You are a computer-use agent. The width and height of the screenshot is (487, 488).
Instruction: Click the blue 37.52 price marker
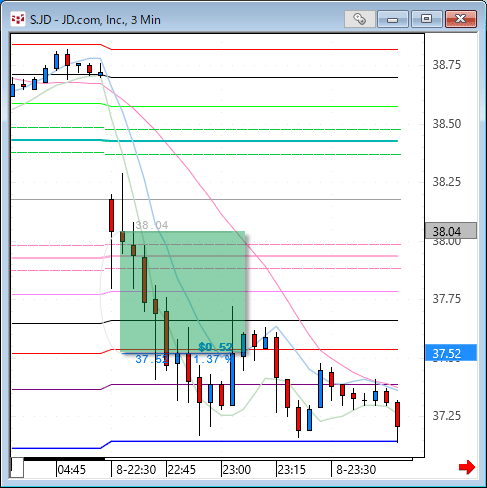(x=451, y=353)
